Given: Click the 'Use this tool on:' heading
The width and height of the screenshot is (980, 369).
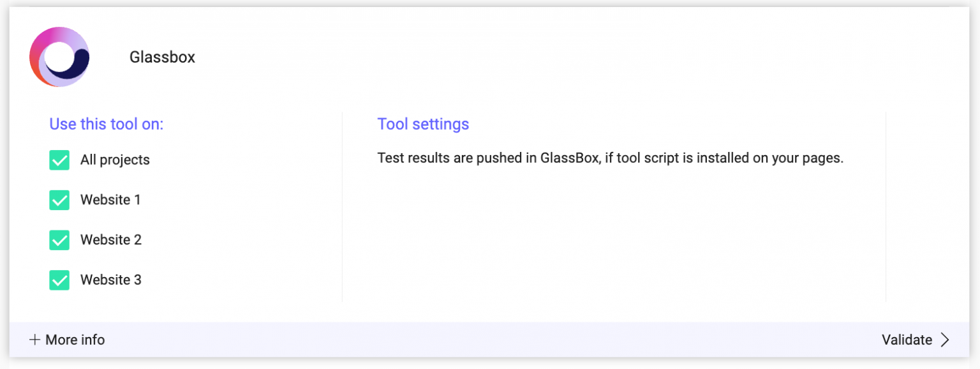Looking at the screenshot, I should point(107,124).
